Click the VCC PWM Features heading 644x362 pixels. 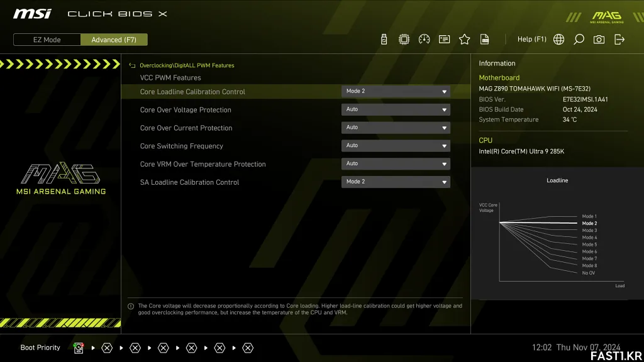(x=170, y=77)
